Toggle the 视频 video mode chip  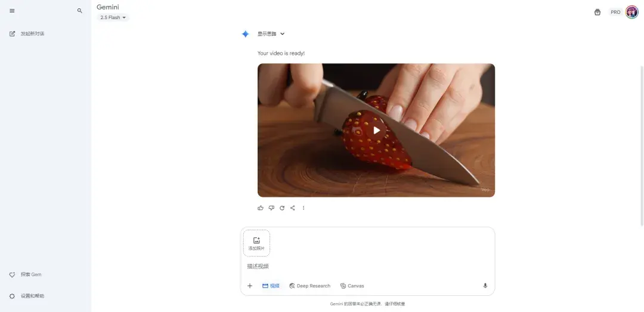point(271,286)
